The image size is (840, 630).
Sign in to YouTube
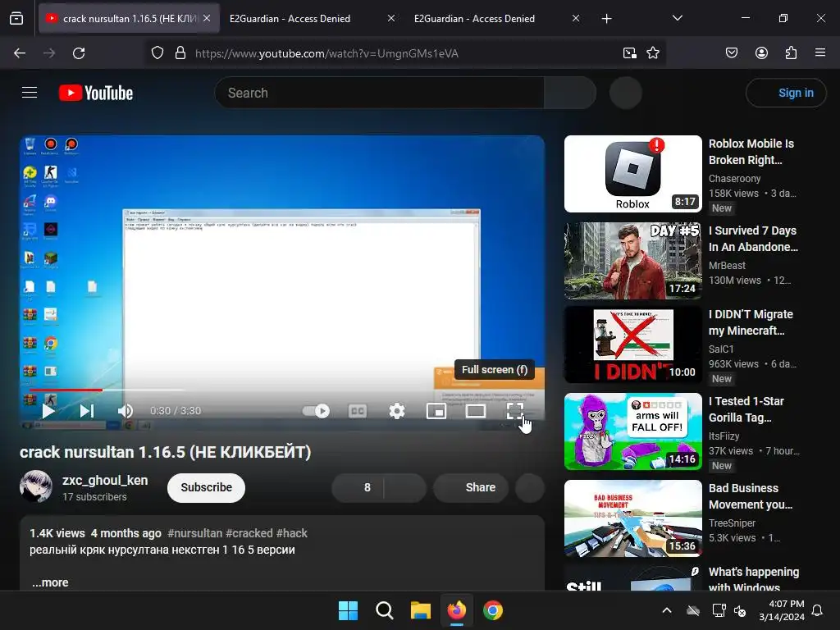point(786,93)
